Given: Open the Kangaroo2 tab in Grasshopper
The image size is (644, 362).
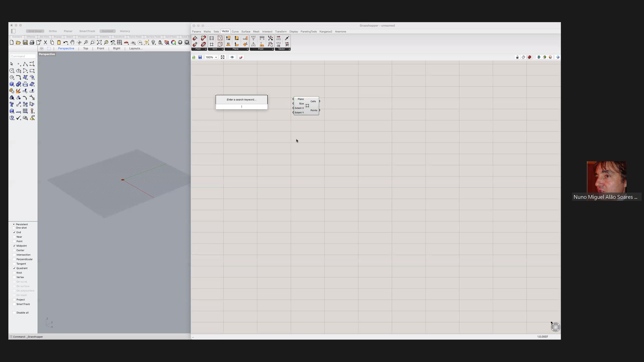Looking at the screenshot, I should [326, 32].
